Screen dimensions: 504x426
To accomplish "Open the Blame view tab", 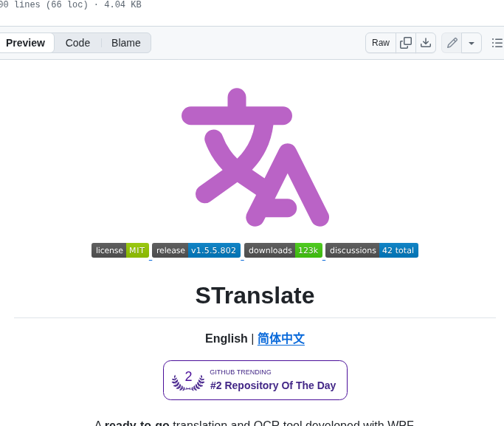I will tap(126, 43).
